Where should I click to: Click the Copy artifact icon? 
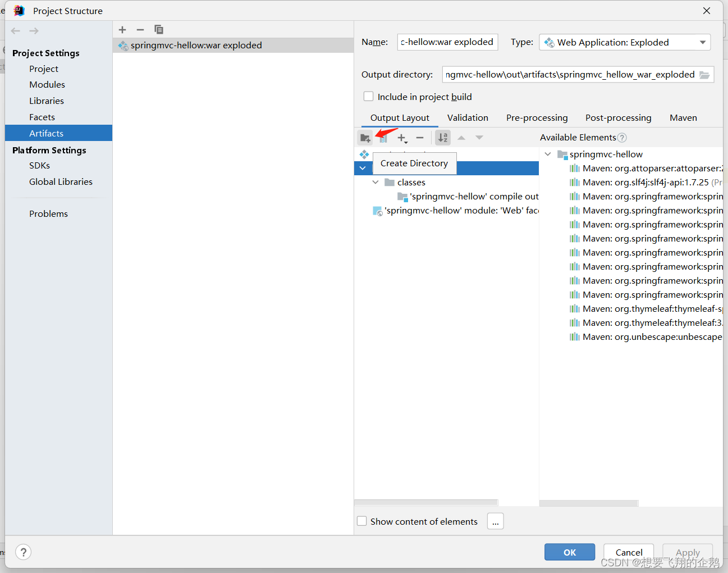pyautogui.click(x=159, y=29)
